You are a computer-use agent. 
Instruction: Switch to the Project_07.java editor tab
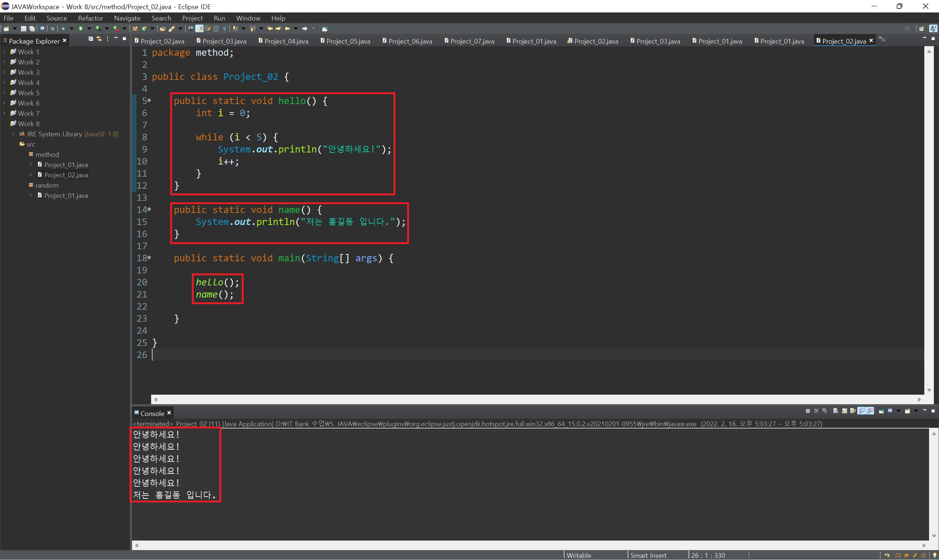[x=472, y=41]
